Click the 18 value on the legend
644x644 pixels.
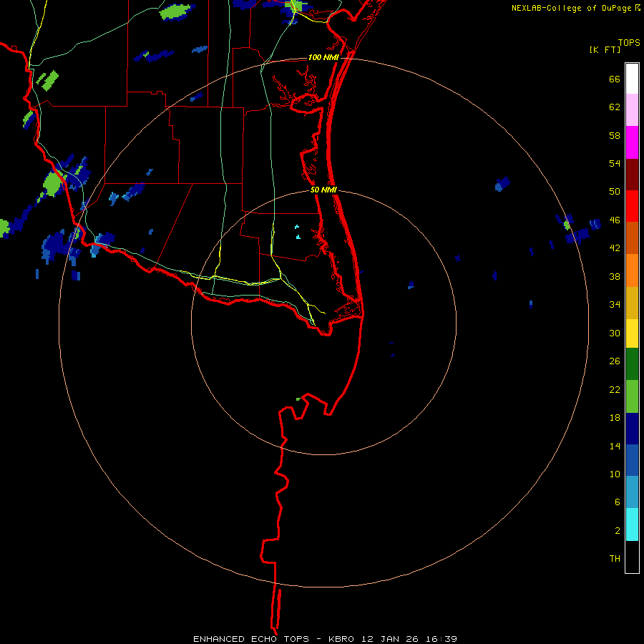[x=615, y=418]
